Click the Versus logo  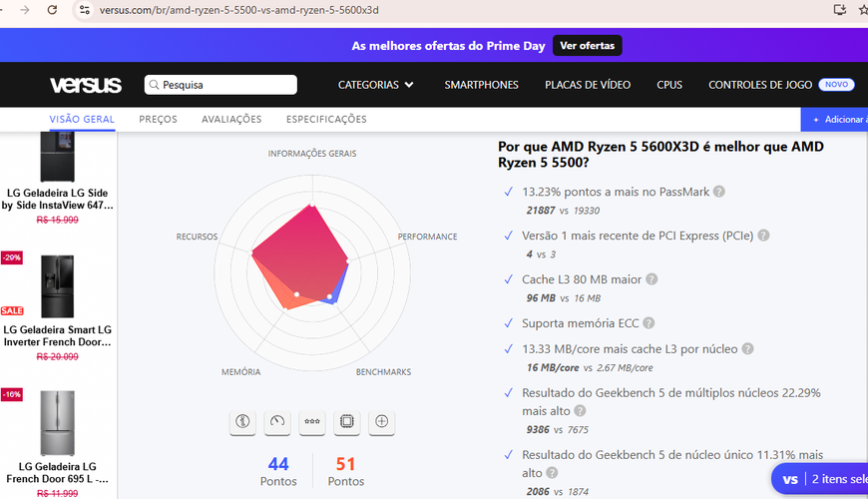point(86,85)
